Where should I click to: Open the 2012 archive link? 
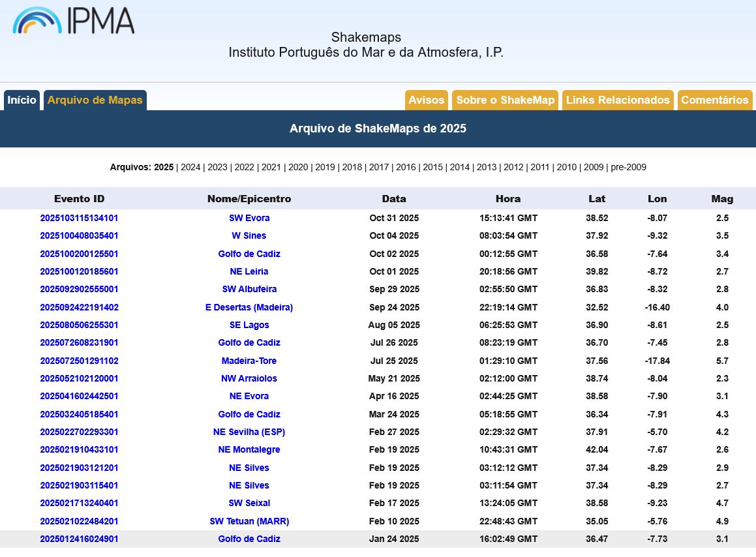tap(513, 168)
